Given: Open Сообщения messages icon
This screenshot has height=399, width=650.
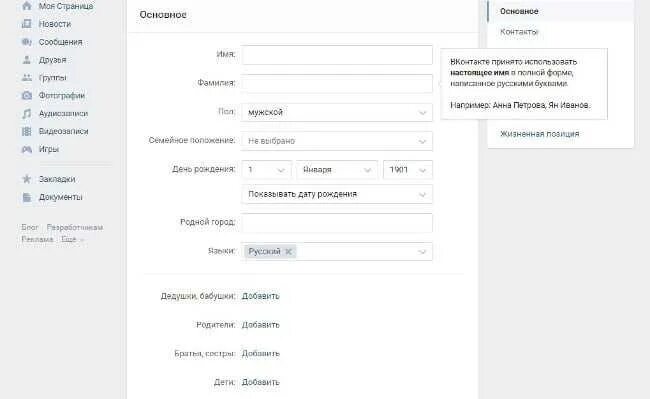Looking at the screenshot, I should (x=27, y=42).
